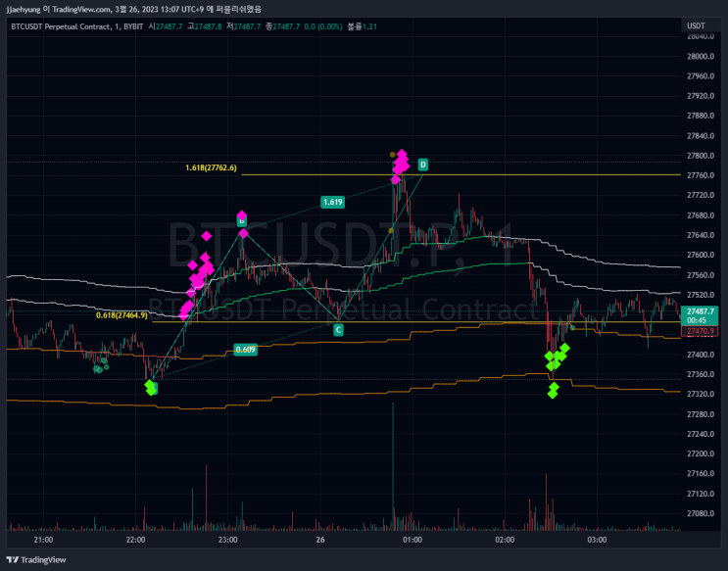Click the 27280.0 price axis label

701,414
